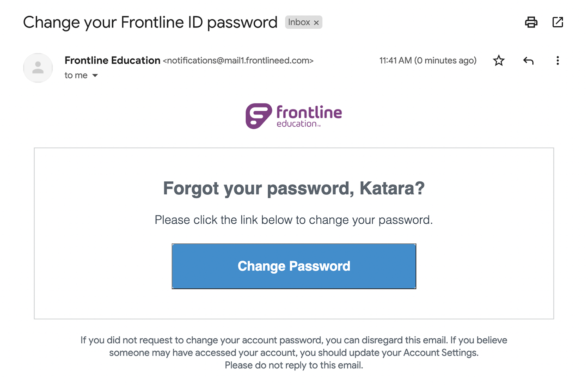Click the "to me" recipient text
588x385 pixels.
point(76,75)
